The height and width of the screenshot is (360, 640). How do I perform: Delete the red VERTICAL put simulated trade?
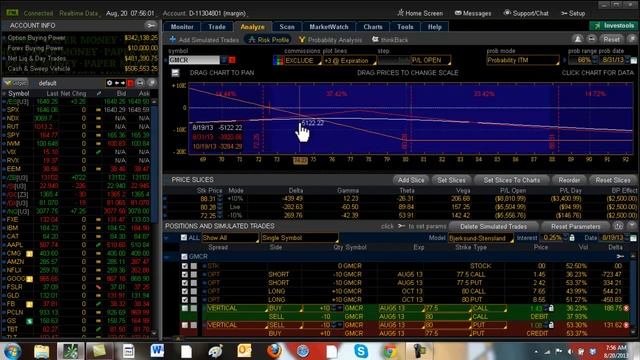point(626,325)
